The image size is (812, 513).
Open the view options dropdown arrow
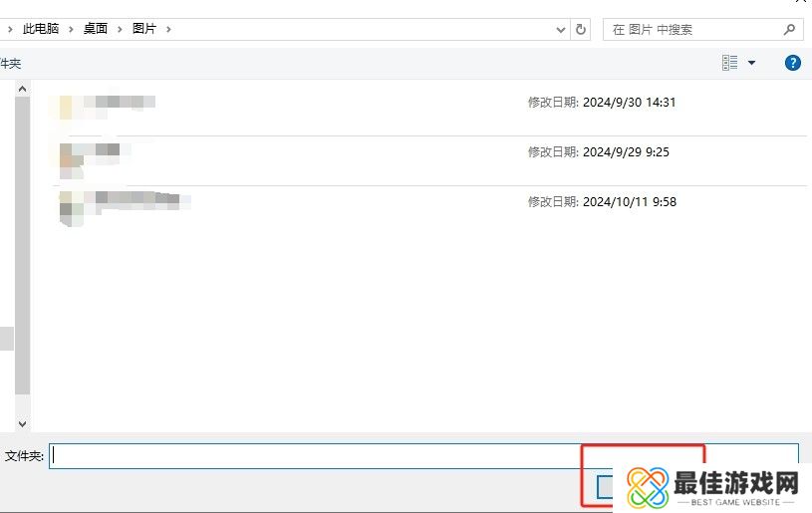coord(752,63)
